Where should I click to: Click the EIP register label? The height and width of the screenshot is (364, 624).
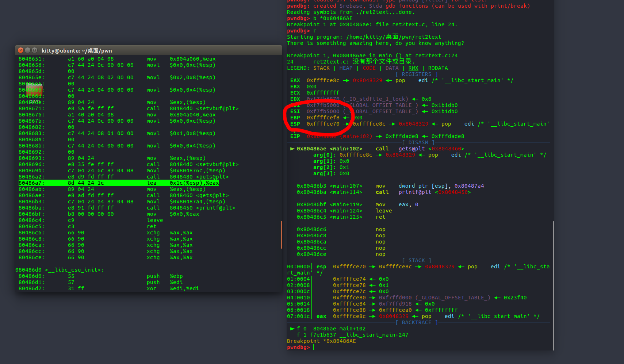pos(295,136)
